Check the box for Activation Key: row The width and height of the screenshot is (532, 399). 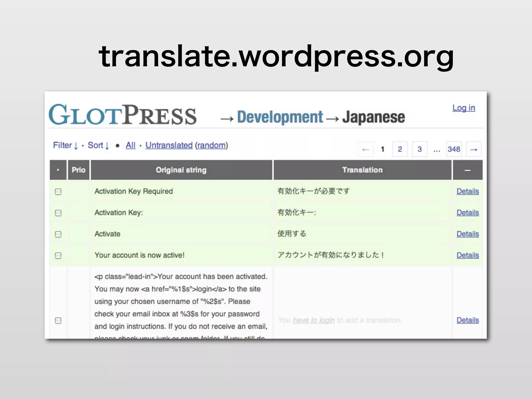(58, 213)
